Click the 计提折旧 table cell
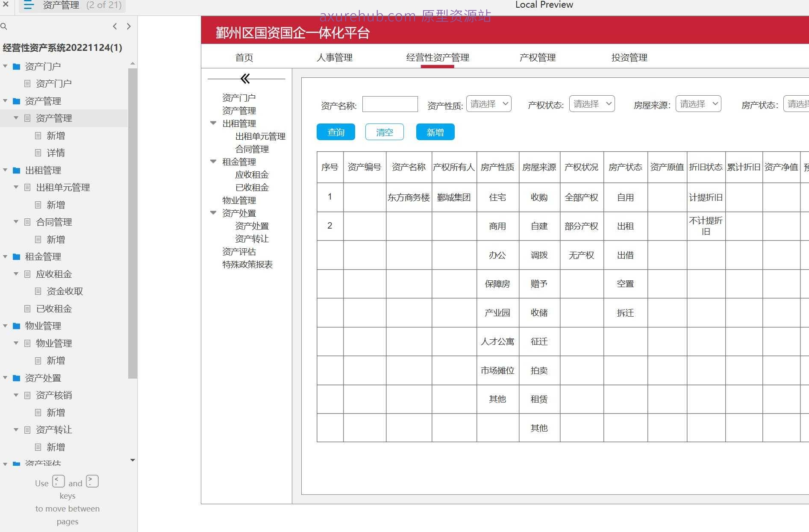809x532 pixels. [x=706, y=197]
